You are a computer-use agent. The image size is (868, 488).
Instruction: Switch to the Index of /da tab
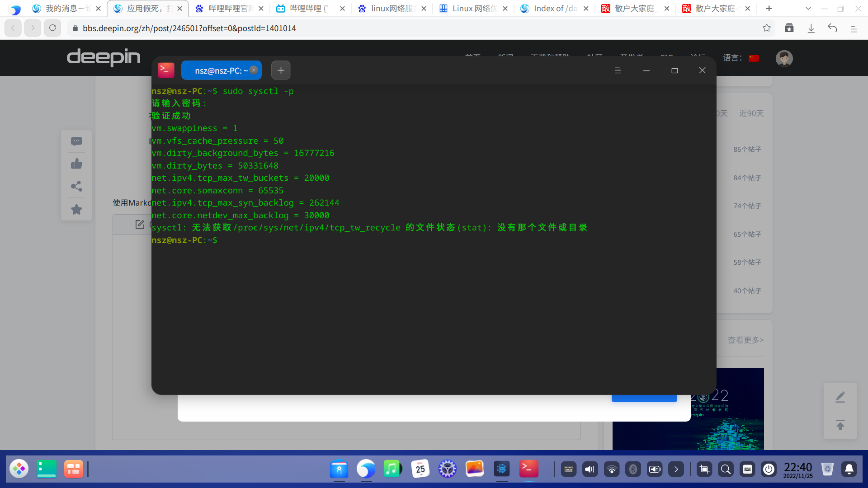pyautogui.click(x=554, y=8)
